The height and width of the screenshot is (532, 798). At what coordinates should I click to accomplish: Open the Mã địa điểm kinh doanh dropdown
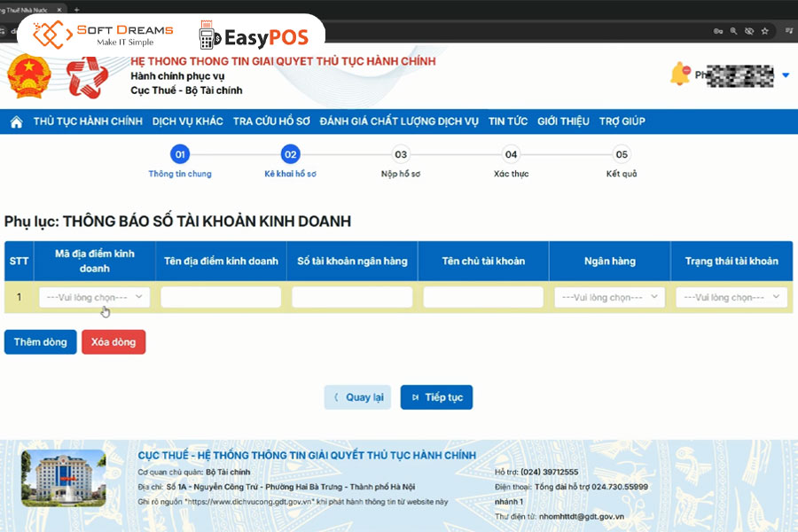95,297
